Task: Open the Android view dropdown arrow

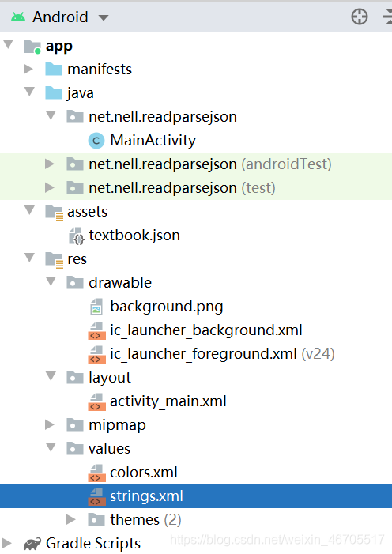Action: click(x=104, y=17)
